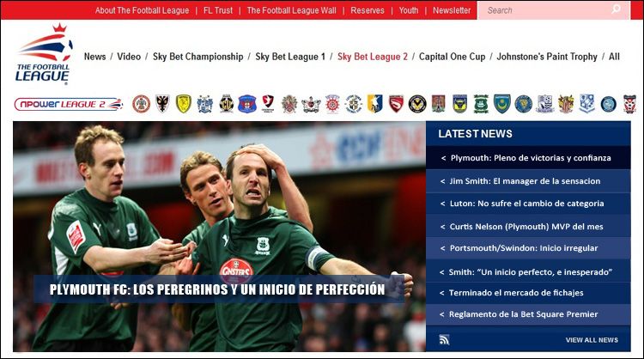
Task: Open the Wycombe Wanderers round crest
Action: point(608,104)
